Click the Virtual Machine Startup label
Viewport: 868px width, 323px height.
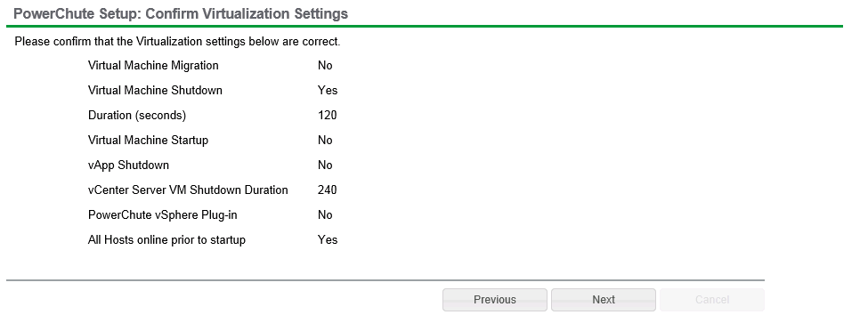point(148,140)
